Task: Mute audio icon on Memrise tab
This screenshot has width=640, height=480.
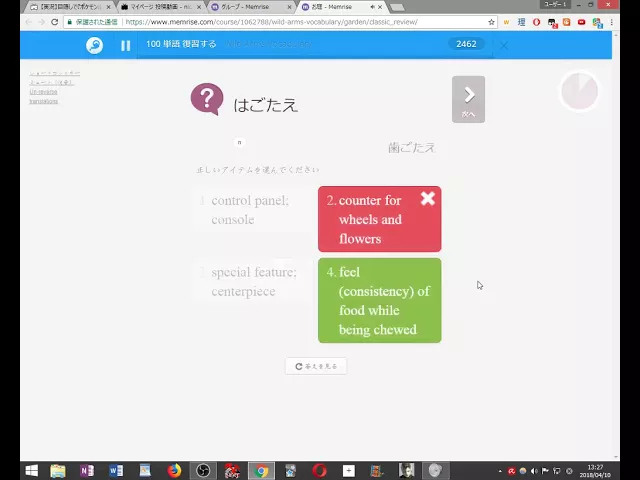Action: click(372, 7)
